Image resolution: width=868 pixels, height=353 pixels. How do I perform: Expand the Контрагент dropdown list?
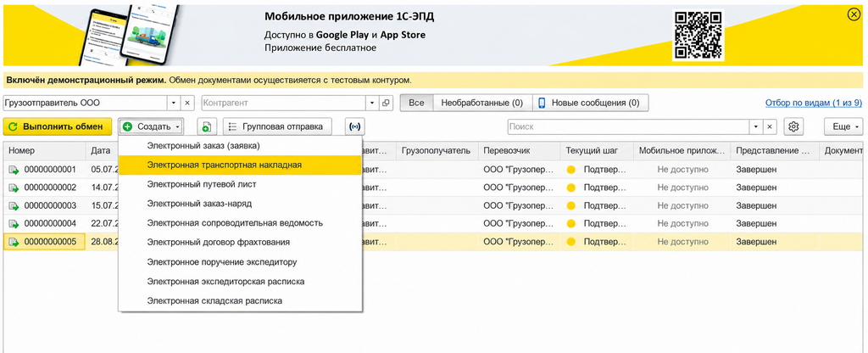tap(372, 103)
